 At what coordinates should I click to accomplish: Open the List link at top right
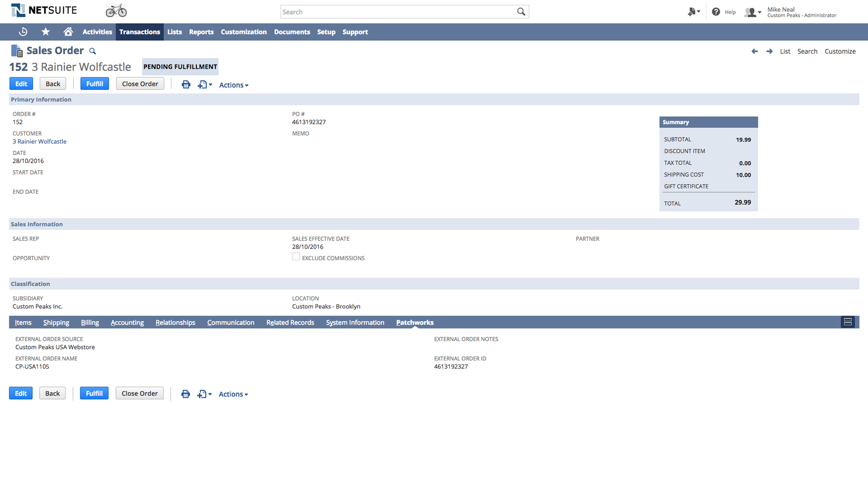[785, 51]
